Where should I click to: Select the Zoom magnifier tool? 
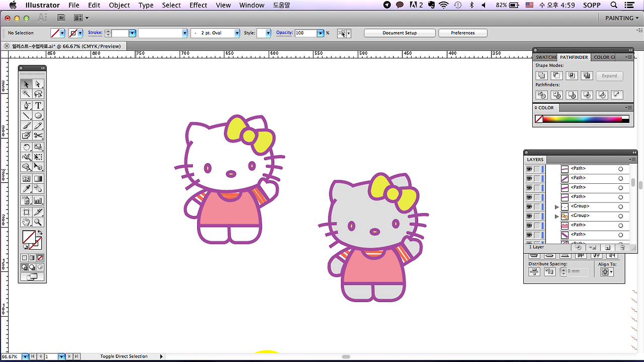38,222
